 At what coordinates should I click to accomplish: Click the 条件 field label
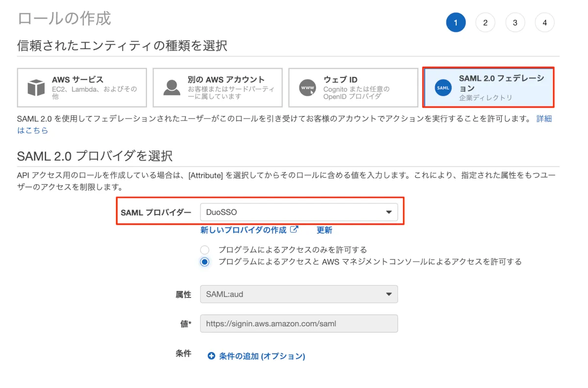183,354
